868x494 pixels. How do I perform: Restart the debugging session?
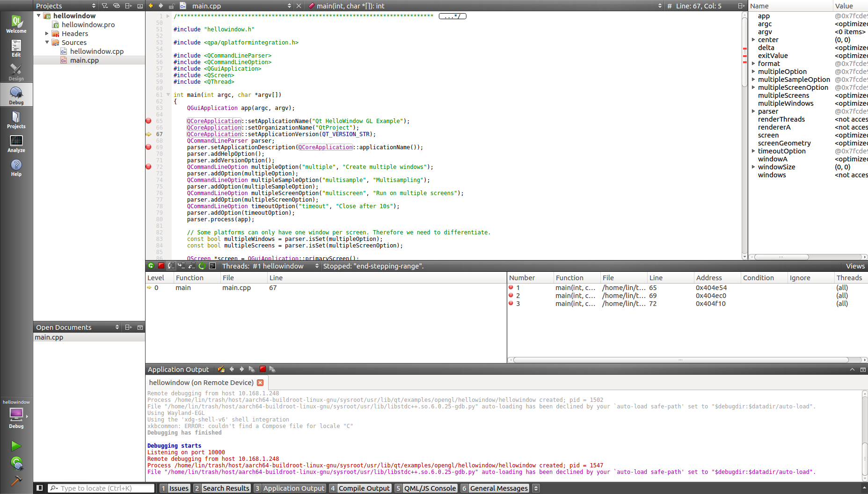tap(202, 266)
